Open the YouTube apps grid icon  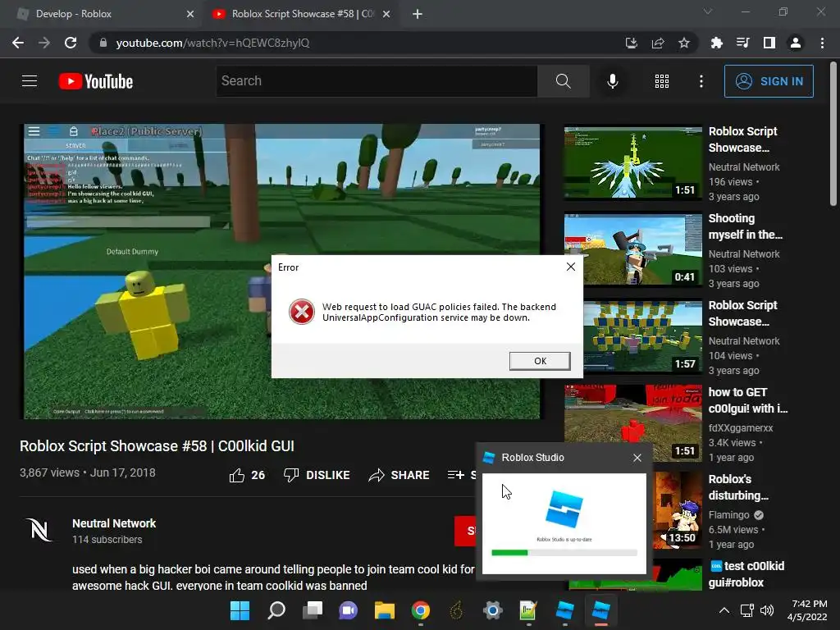click(662, 81)
